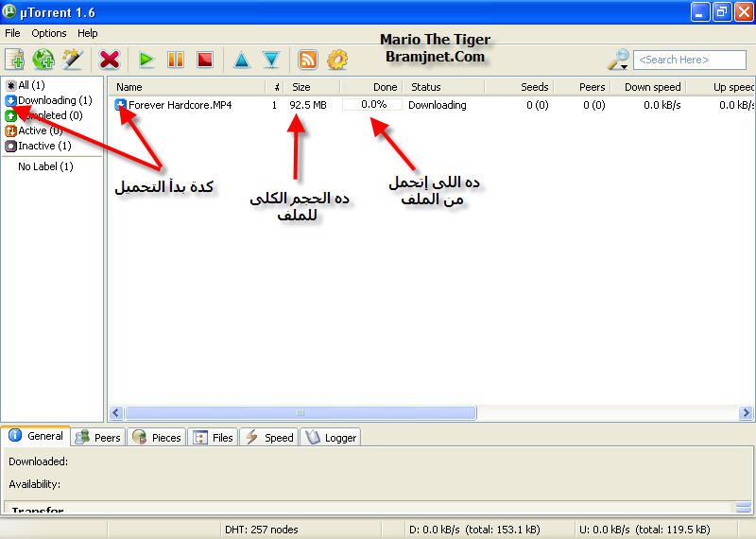Sort by Size column header
The image size is (756, 539).
pos(312,87)
